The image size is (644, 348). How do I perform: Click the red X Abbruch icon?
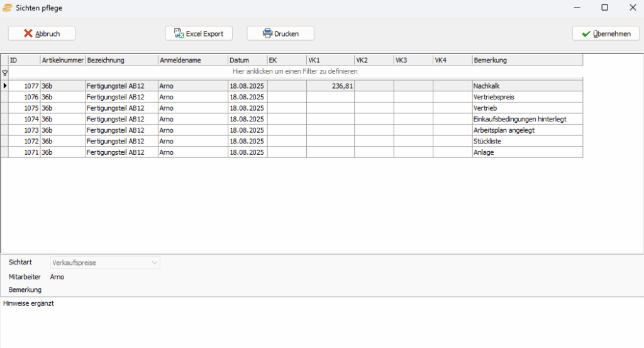click(28, 33)
